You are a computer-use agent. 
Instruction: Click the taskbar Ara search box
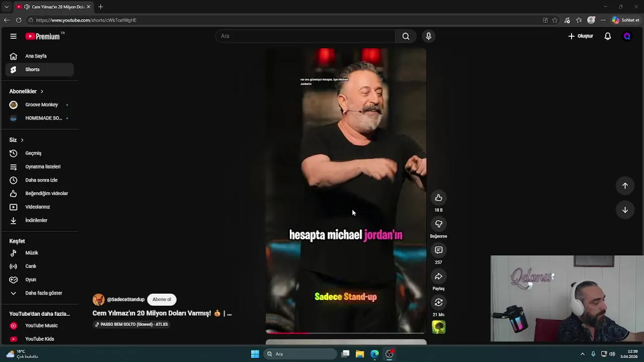(x=300, y=354)
